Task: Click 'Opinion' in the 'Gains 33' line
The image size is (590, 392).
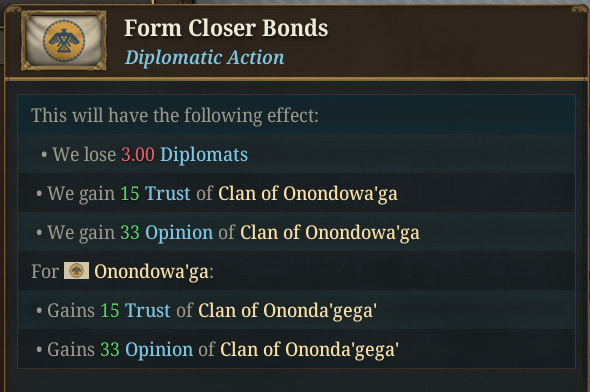Action: point(159,349)
